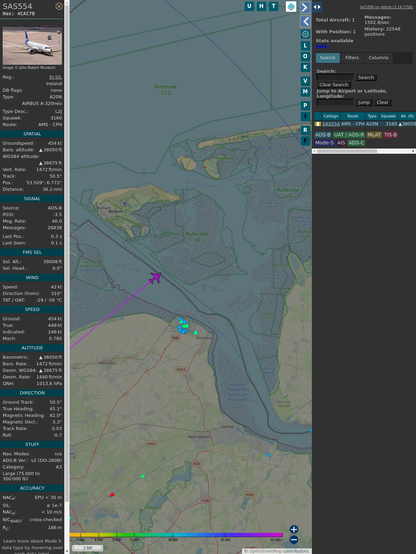Toggle the R map button
The width and height of the screenshot is (416, 554).
pyautogui.click(x=305, y=130)
